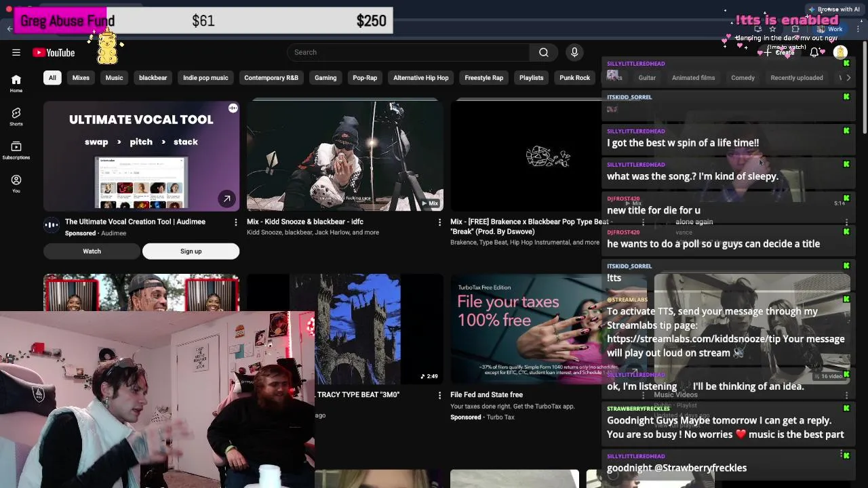This screenshot has width=868, height=488.
Task: Click 'Kidd Snooze, blackbear, Jack Harlow, and more'
Action: coord(313,232)
